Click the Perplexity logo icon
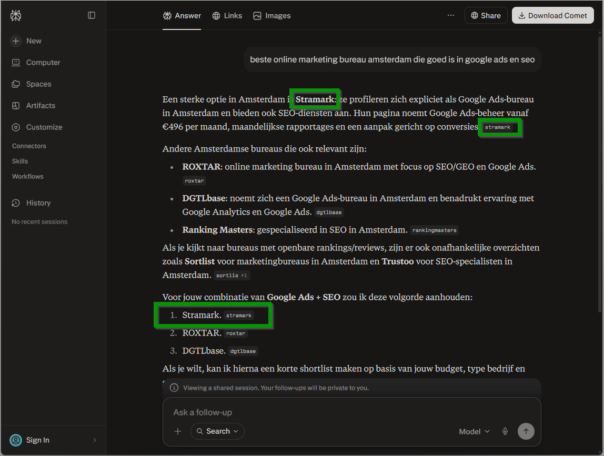604x456 pixels. (16, 15)
